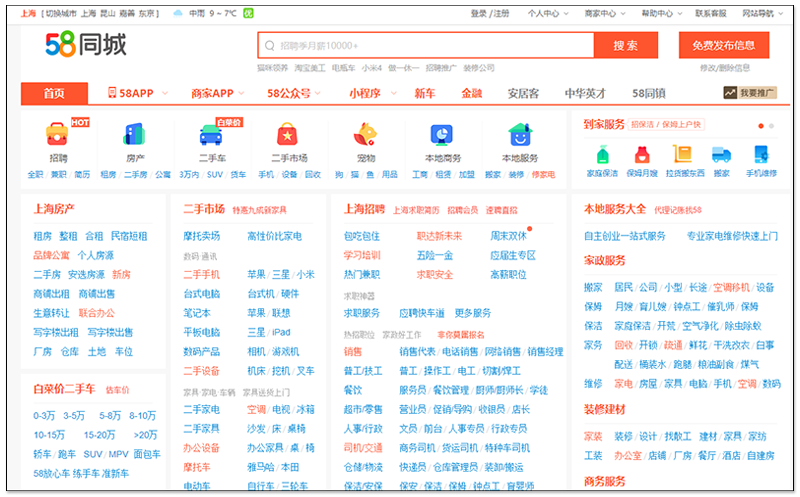The image size is (800, 497).
Task: Open the 二手车 car icon
Action: point(211,135)
